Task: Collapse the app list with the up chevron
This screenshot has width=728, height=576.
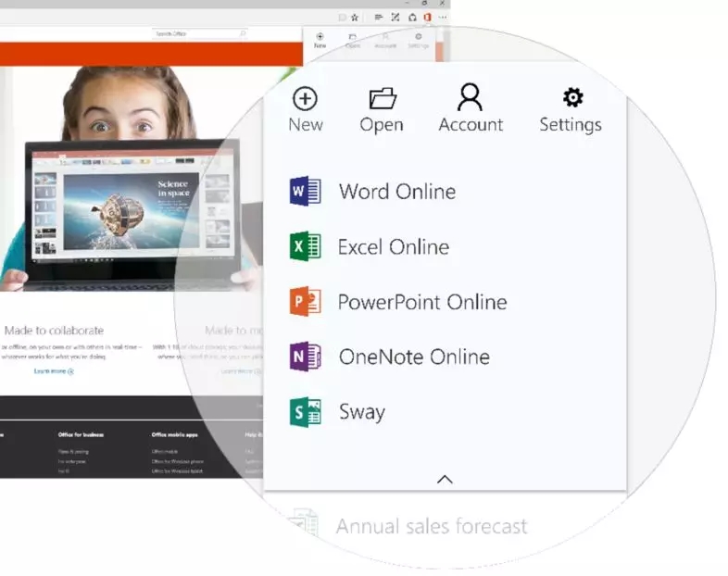Action: point(445,479)
